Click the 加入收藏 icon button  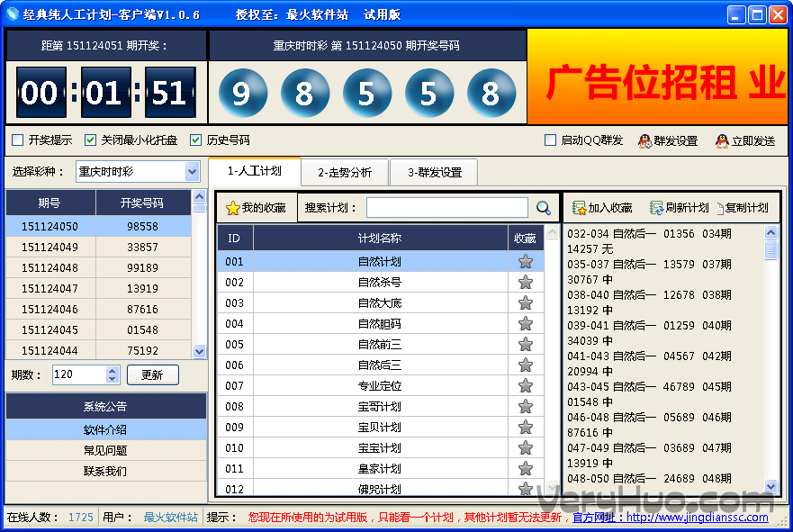tap(580, 208)
